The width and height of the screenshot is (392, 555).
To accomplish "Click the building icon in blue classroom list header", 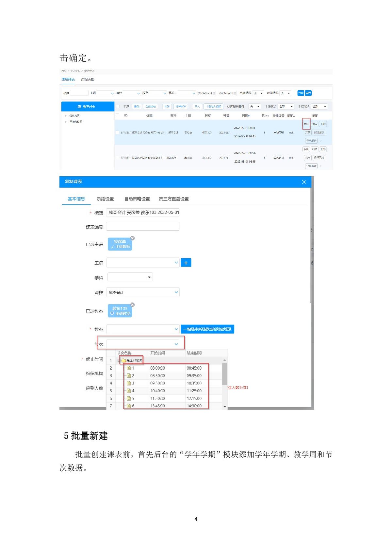I will pos(79,107).
